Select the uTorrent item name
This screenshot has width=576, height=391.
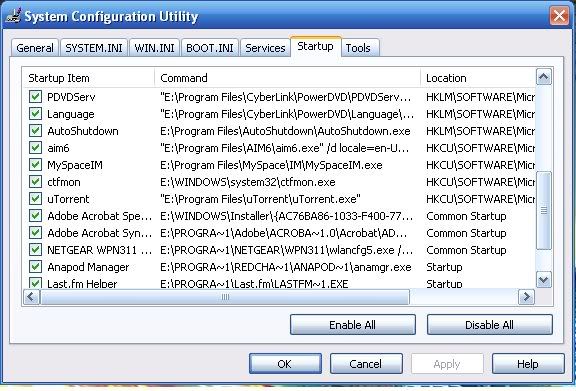click(68, 199)
